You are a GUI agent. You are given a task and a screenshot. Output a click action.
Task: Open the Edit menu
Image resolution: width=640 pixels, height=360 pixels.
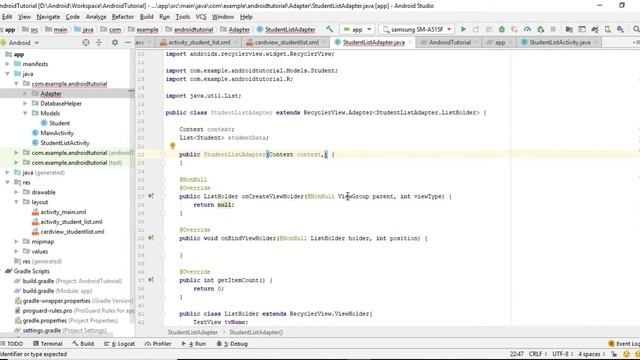click(x=7, y=17)
